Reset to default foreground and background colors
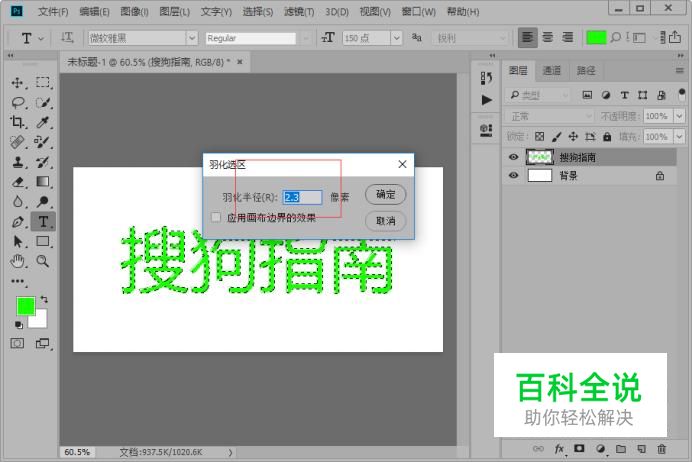Screen dimensions: 692x462 19,325
